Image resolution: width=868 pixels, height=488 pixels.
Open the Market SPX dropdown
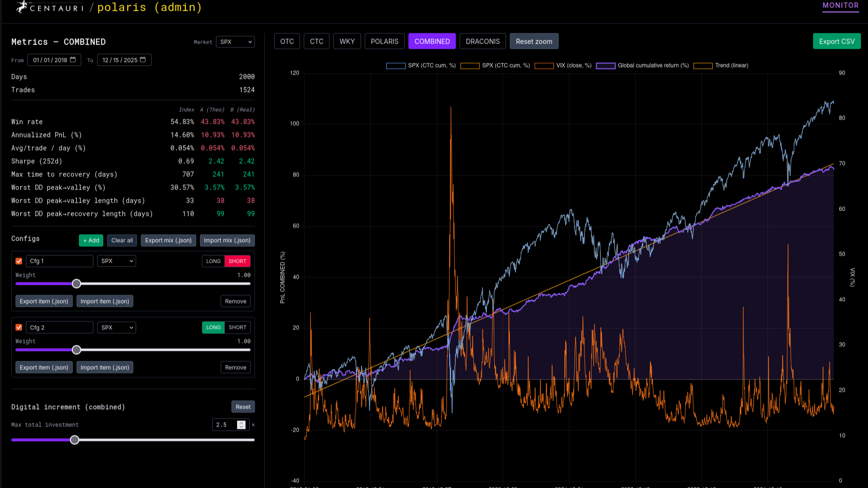point(235,42)
